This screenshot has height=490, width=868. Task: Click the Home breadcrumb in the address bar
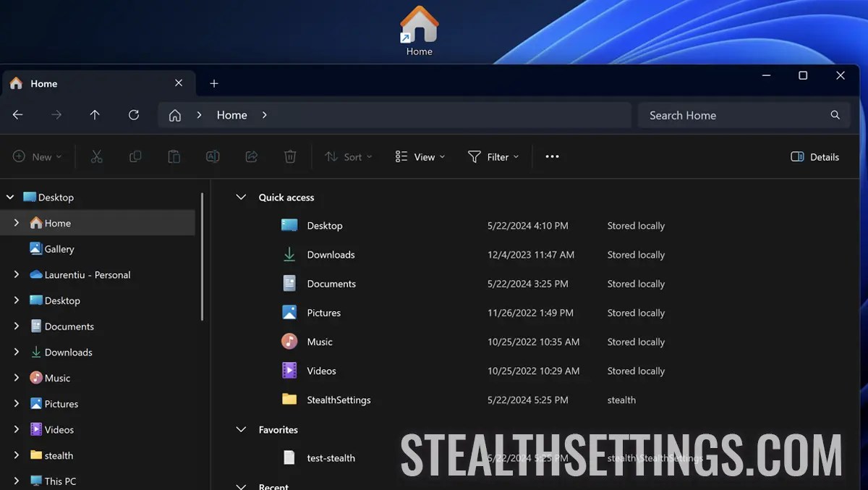pyautogui.click(x=231, y=115)
